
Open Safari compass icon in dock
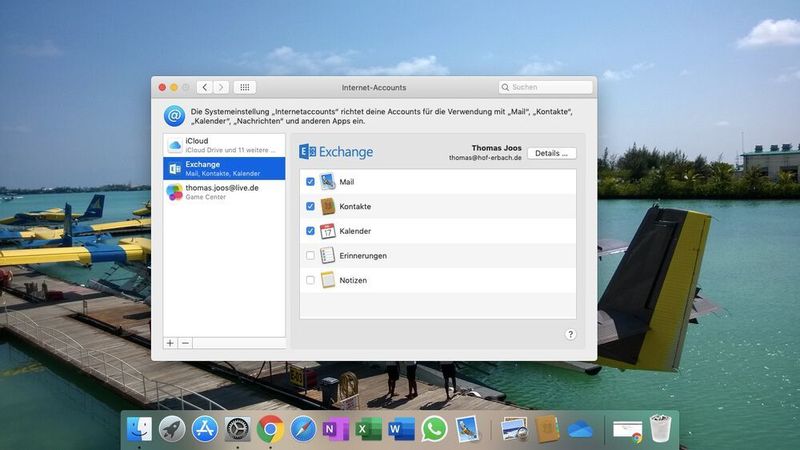point(303,429)
